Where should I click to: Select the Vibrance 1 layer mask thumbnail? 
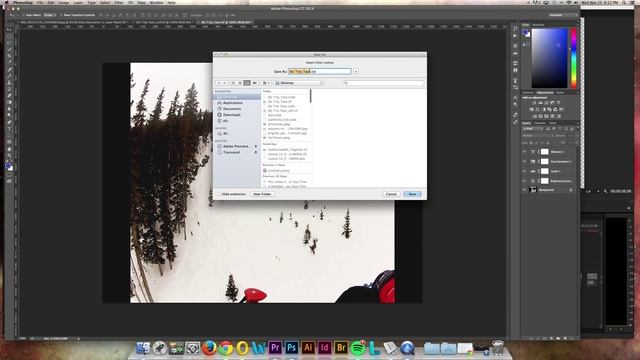(545, 152)
